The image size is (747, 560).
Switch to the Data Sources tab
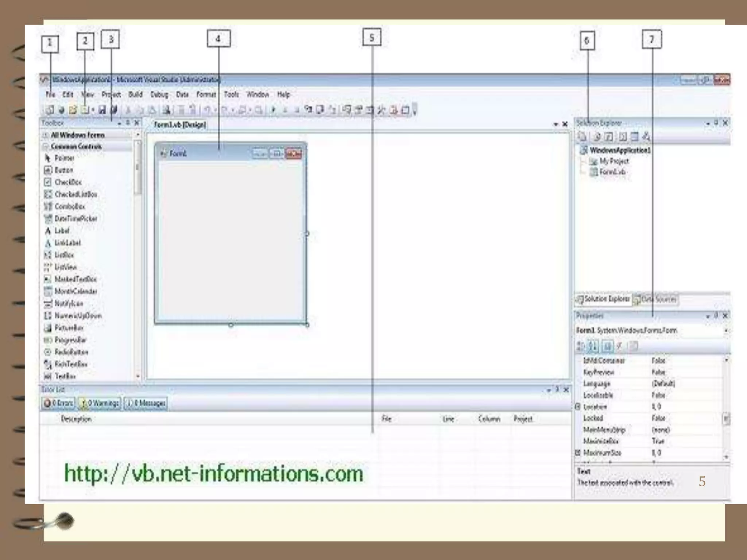click(x=655, y=299)
